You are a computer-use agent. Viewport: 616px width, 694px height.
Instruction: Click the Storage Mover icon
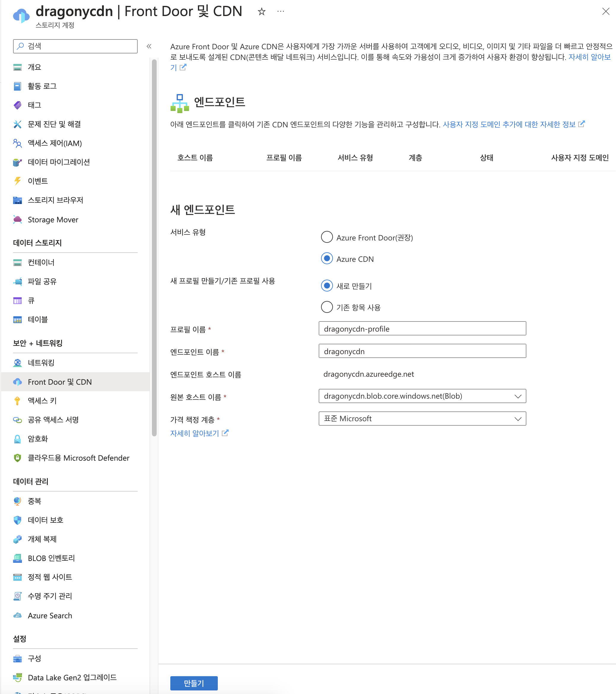(17, 220)
